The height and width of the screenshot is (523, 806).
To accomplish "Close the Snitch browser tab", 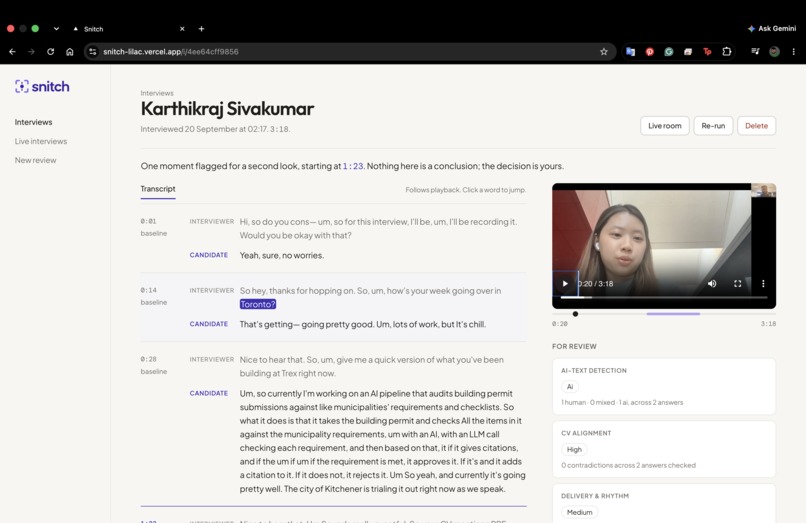I will tap(182, 29).
